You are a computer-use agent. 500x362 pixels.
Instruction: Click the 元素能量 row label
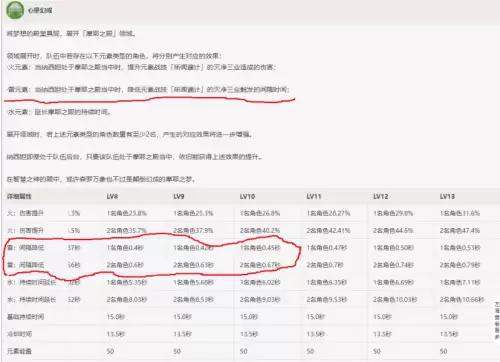(19, 351)
